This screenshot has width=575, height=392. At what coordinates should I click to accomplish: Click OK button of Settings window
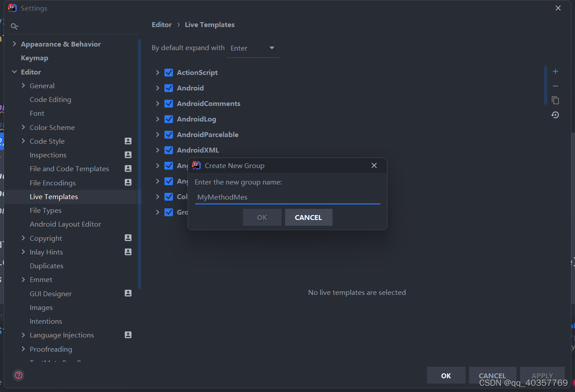446,376
